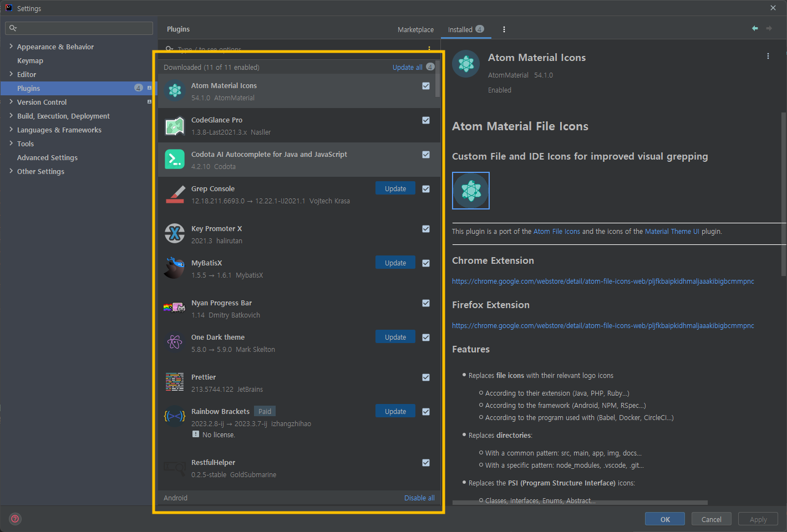Expand Appearance & Behavior settings

(x=11, y=47)
